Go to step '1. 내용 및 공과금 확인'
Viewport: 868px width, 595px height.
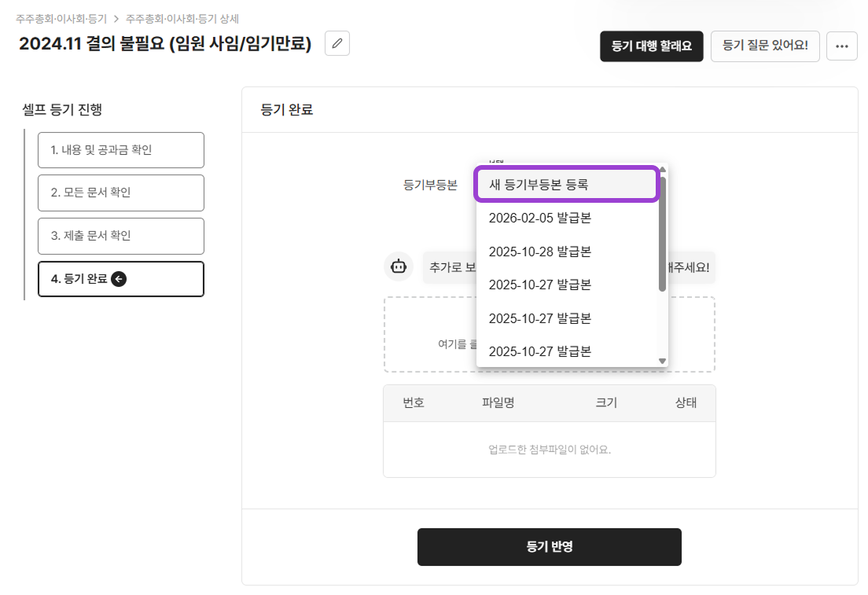pos(121,150)
